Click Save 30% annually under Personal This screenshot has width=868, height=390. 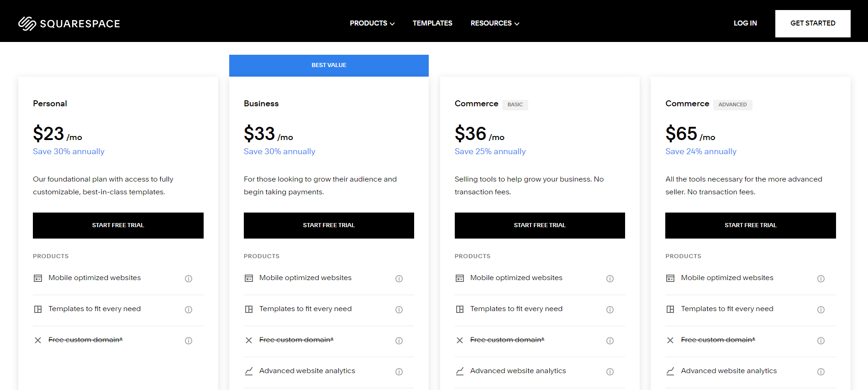68,151
